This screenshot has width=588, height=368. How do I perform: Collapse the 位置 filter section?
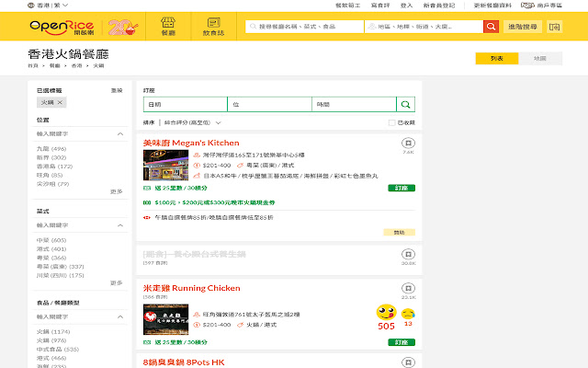pos(119,133)
